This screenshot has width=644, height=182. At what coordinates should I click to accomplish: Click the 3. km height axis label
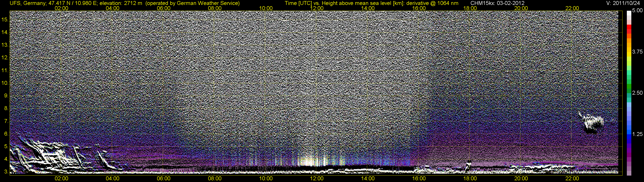6,172
